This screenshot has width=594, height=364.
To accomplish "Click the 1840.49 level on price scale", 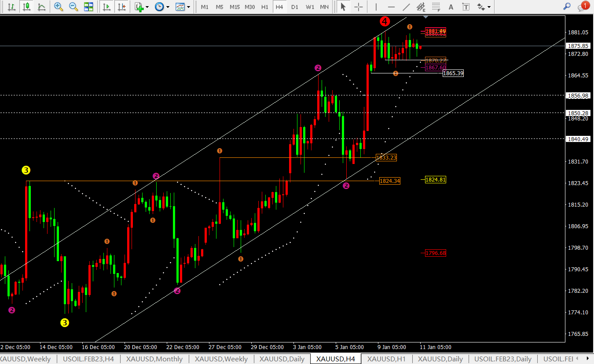I will coord(579,139).
